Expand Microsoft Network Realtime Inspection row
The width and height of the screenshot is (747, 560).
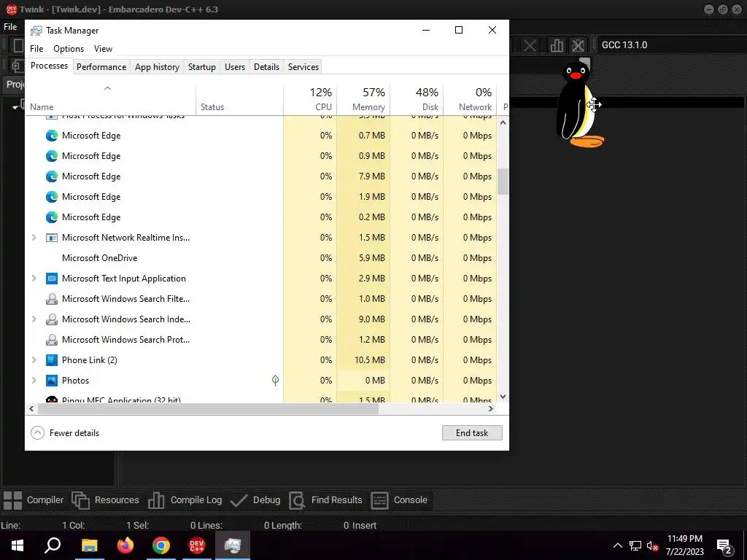click(34, 237)
